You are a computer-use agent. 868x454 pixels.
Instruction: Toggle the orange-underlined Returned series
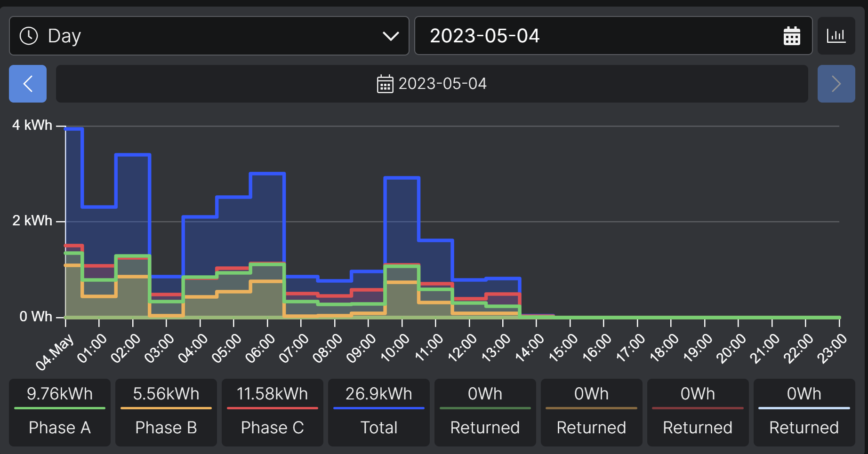tap(592, 412)
